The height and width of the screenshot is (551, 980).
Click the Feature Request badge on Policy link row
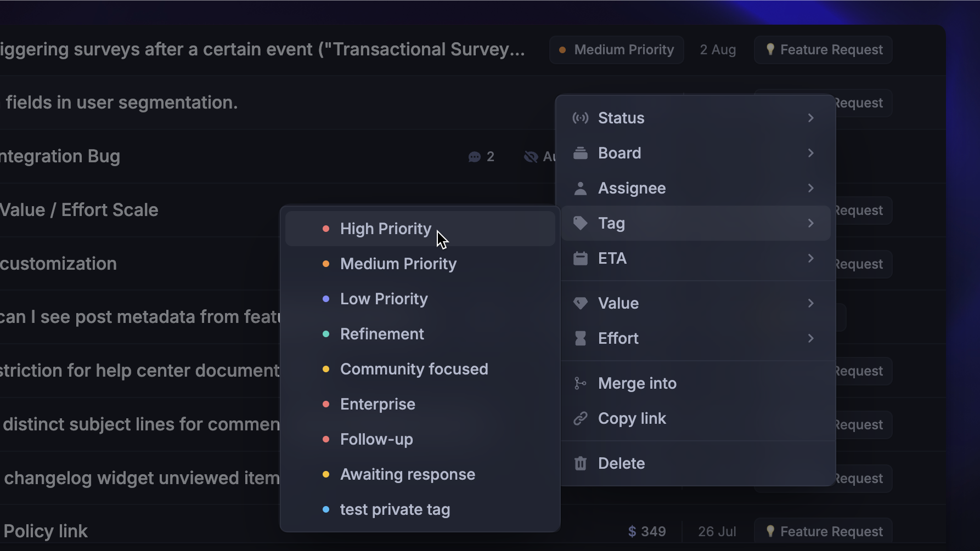click(x=823, y=531)
